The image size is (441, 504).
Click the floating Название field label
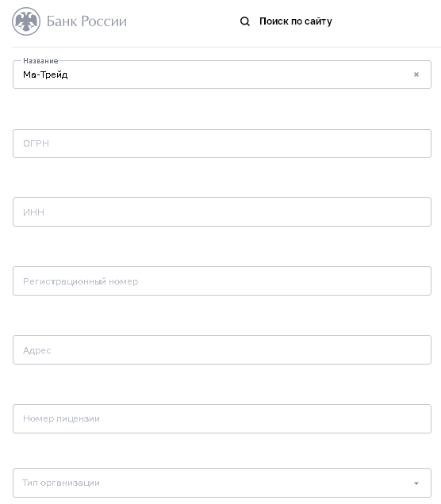tap(40, 61)
